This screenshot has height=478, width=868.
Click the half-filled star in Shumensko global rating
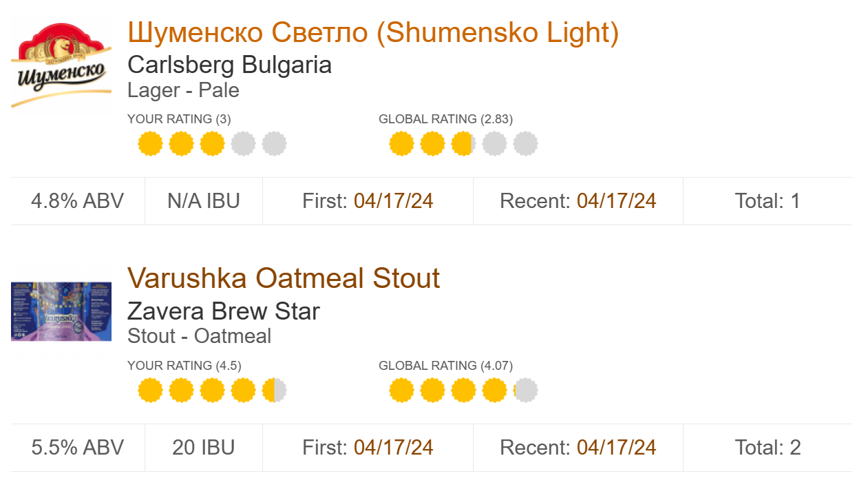click(463, 144)
